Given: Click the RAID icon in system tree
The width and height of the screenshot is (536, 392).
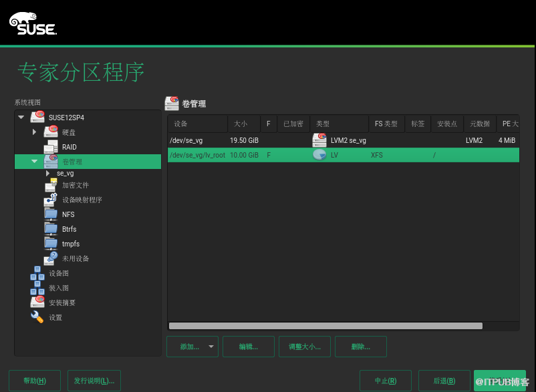Looking at the screenshot, I should 51,146.
